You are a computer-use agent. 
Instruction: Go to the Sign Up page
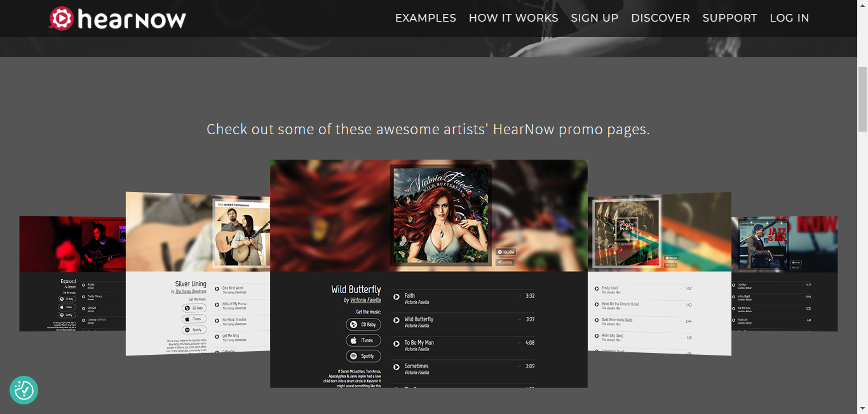(x=595, y=18)
